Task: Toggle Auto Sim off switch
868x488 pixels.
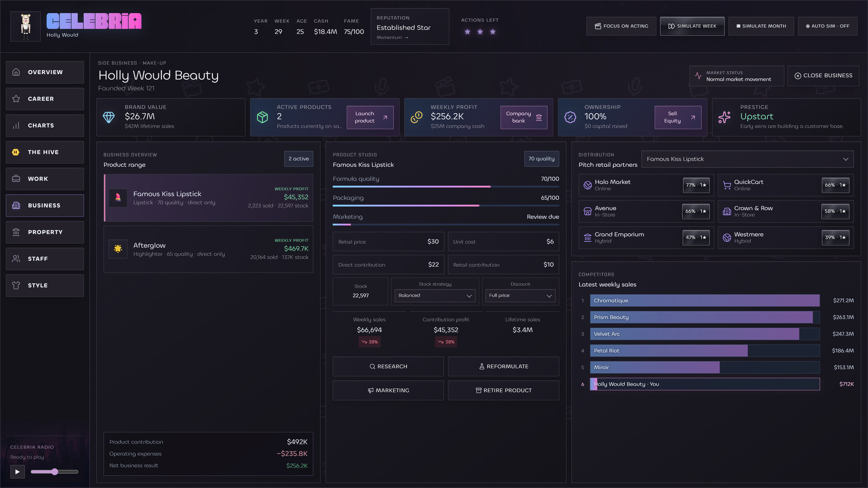Action: tap(828, 26)
